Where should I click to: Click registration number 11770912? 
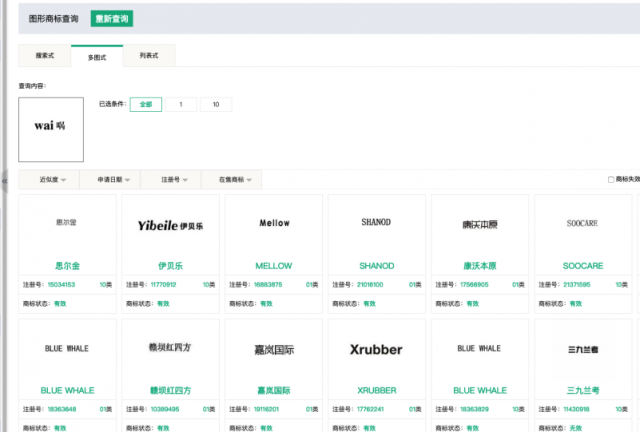(163, 285)
